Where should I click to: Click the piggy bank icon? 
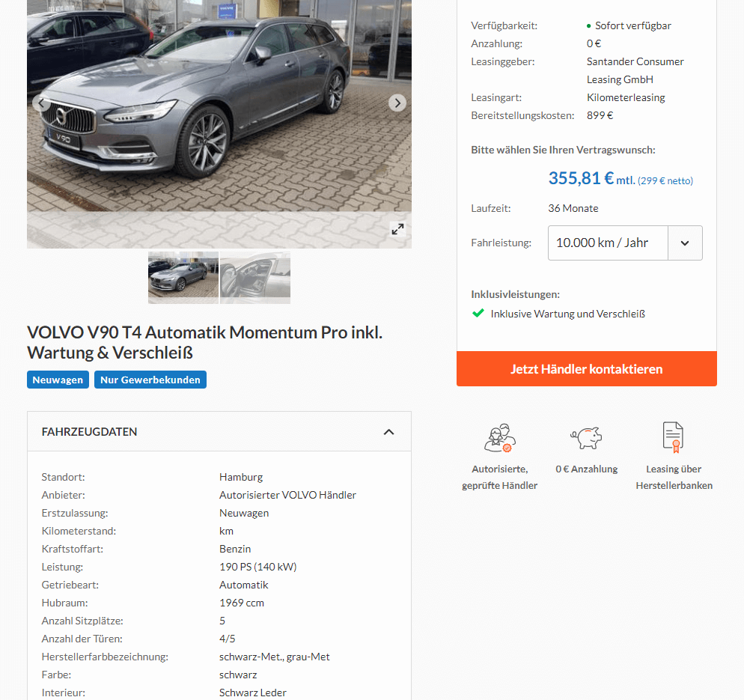[587, 437]
